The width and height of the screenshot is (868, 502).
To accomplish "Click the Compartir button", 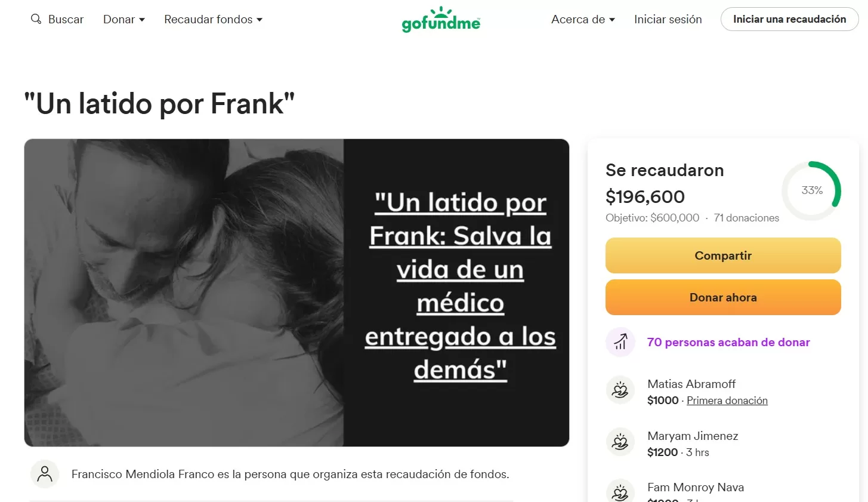I will (723, 255).
